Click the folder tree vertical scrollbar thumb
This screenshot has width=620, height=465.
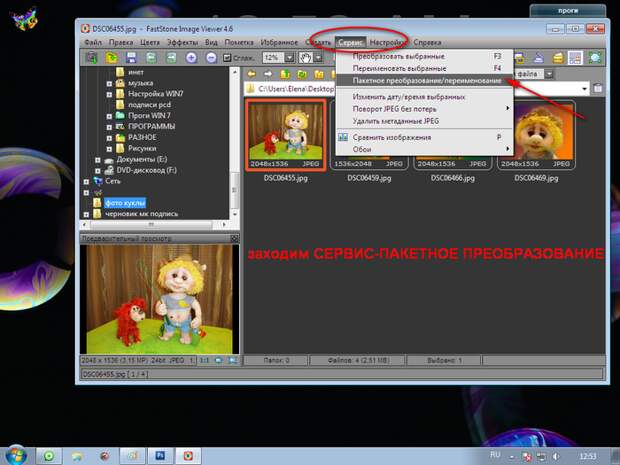234,190
